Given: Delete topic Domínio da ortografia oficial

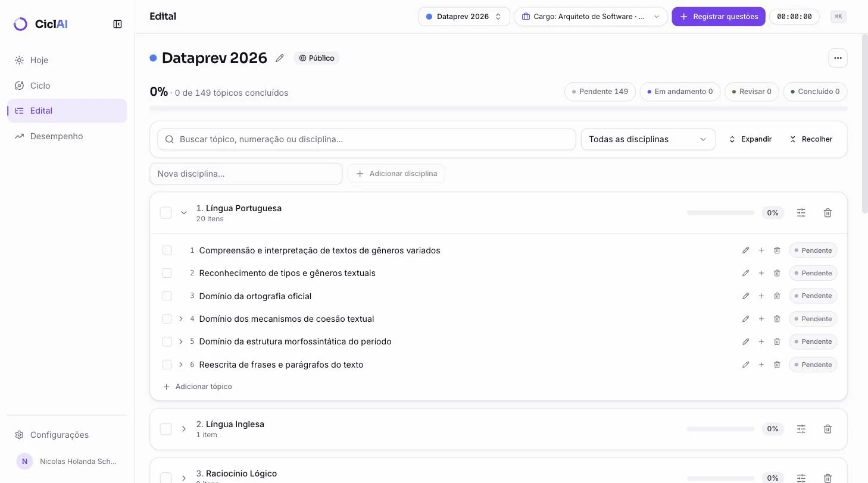Looking at the screenshot, I should [x=777, y=296].
